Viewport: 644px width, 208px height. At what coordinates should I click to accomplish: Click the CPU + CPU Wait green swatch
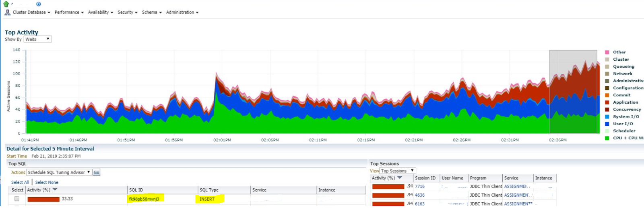(x=607, y=138)
